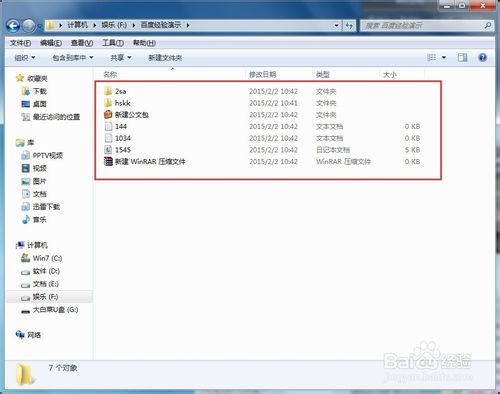Click 计算机 in the address breadcrumb
This screenshot has width=500, height=394.
pos(77,25)
